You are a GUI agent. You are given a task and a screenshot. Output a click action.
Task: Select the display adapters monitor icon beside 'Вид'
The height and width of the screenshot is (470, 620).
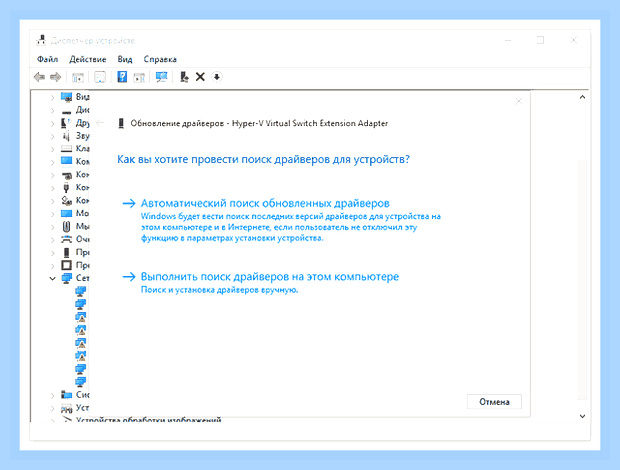coord(66,97)
